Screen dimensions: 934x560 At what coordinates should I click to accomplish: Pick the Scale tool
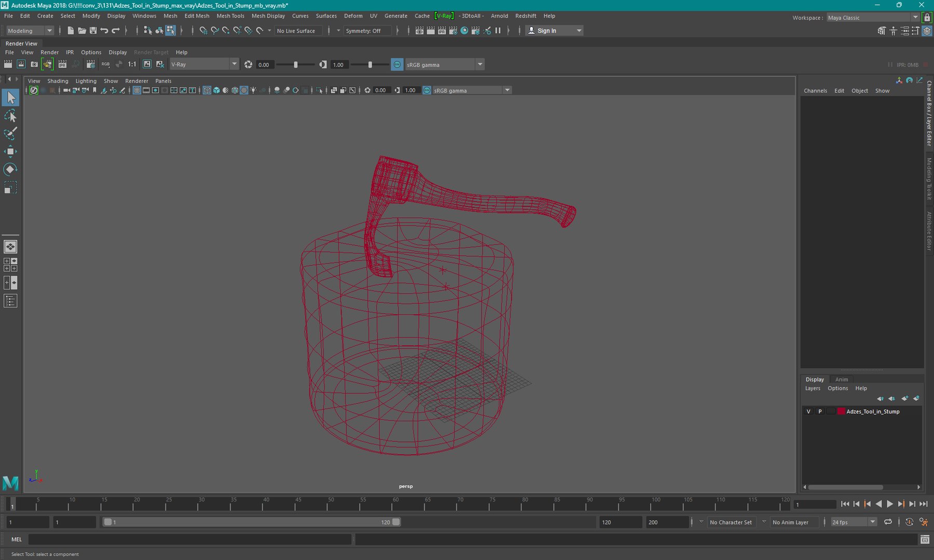tap(10, 187)
